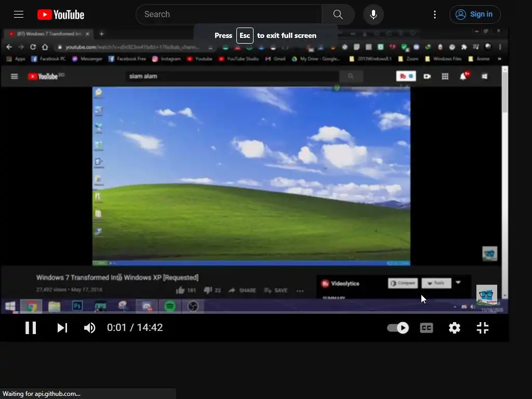Click the Sign in button
The width and height of the screenshot is (532, 399).
[x=475, y=14]
